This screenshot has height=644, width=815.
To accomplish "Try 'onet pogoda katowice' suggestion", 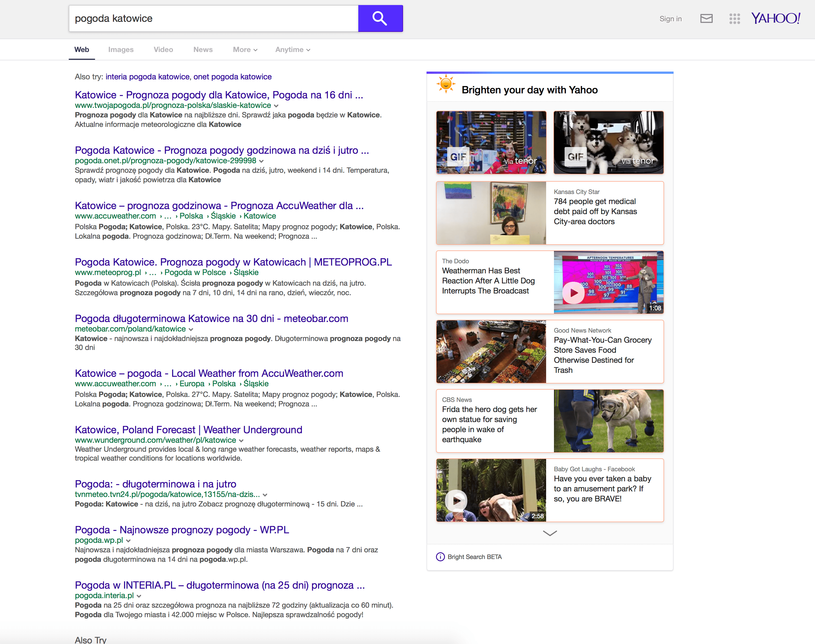I will [232, 77].
